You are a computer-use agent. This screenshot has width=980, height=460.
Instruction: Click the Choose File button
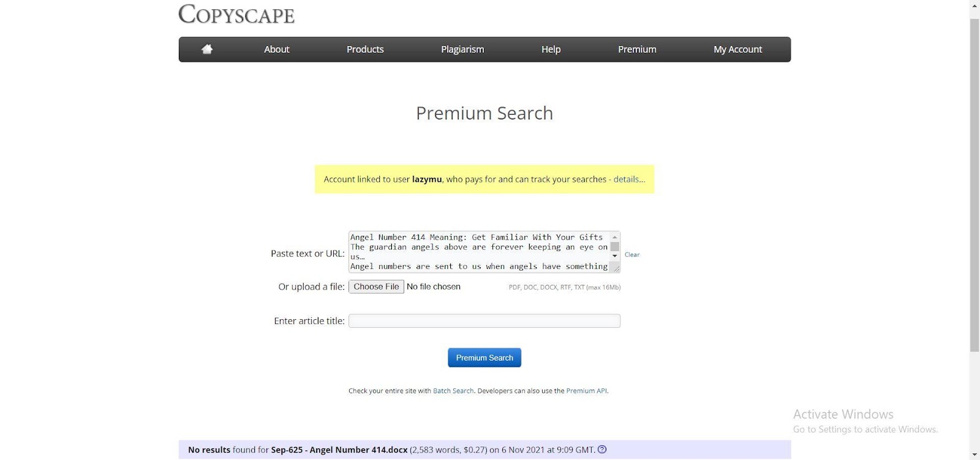[376, 287]
